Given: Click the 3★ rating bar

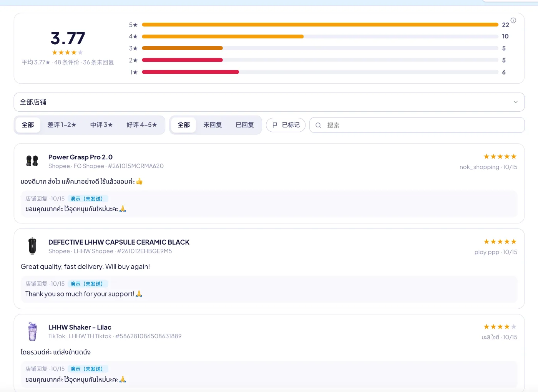Looking at the screenshot, I should click(320, 48).
